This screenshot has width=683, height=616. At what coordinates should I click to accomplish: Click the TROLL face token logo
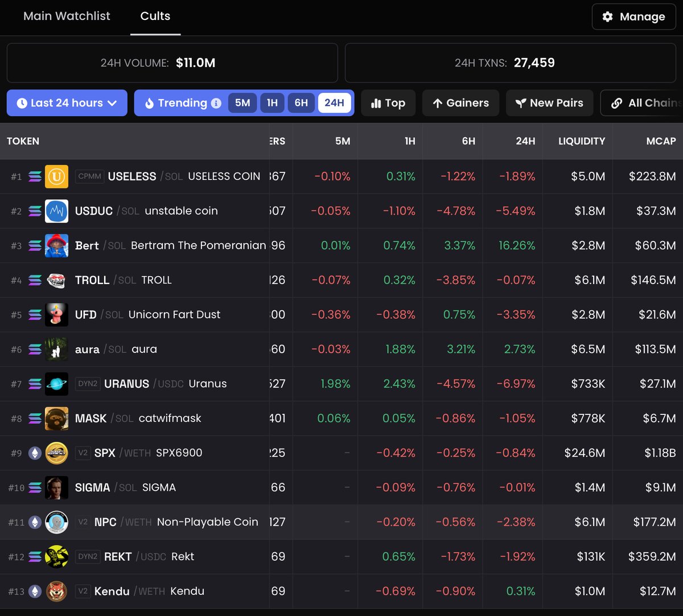(56, 280)
